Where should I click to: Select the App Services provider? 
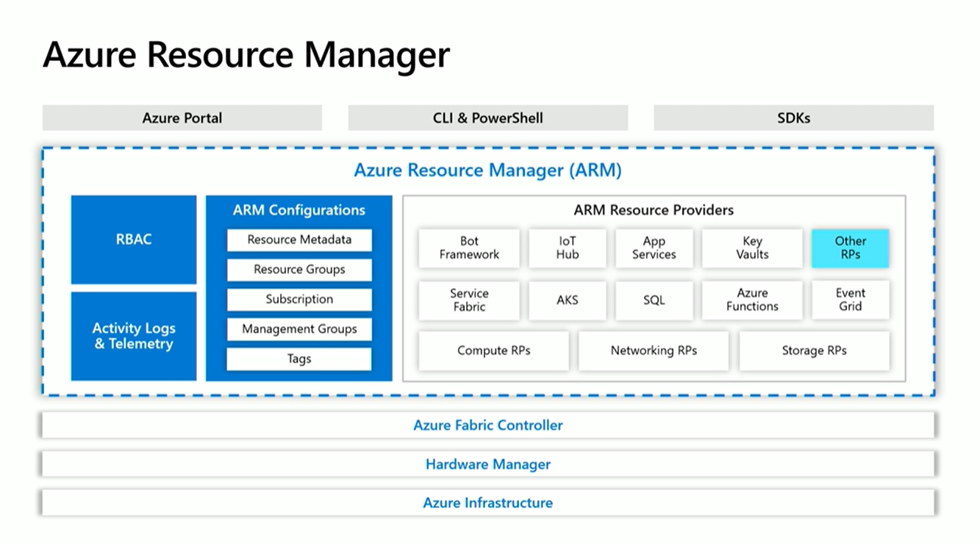(654, 248)
